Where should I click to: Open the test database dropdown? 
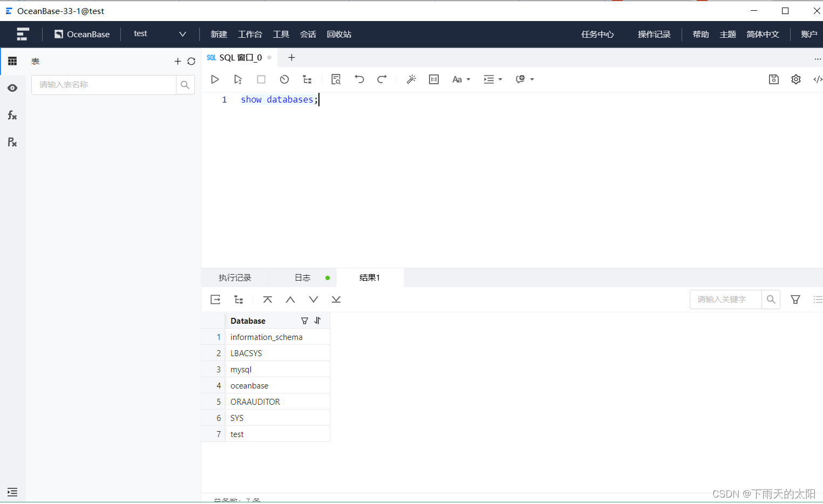pyautogui.click(x=160, y=34)
